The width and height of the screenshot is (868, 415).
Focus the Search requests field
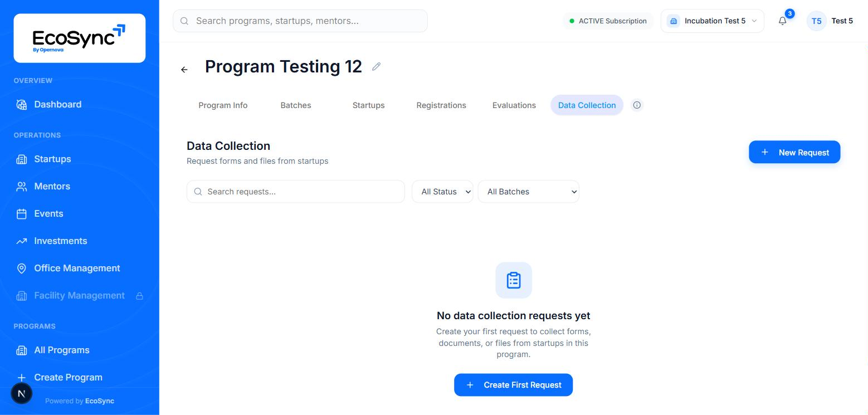[296, 192]
